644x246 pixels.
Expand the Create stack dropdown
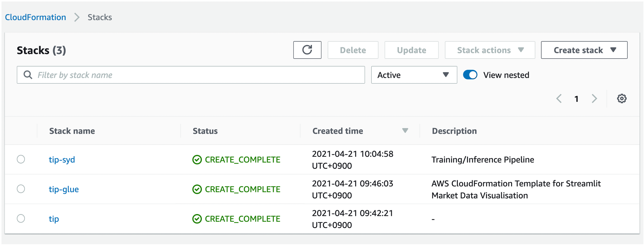(584, 50)
